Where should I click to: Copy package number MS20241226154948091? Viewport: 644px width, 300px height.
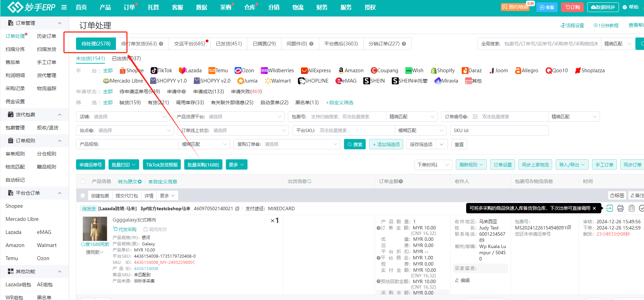coord(569,227)
